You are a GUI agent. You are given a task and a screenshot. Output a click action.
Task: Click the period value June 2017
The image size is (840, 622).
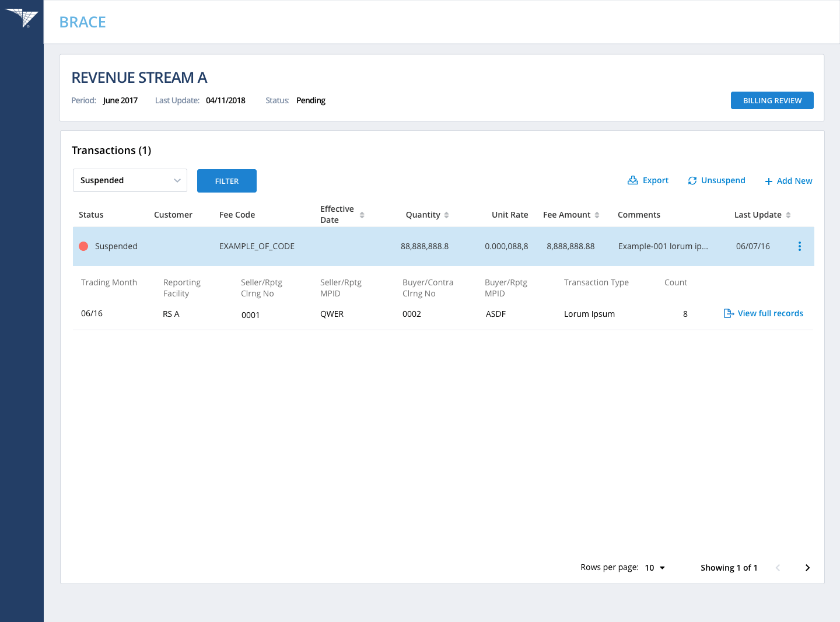coord(120,100)
